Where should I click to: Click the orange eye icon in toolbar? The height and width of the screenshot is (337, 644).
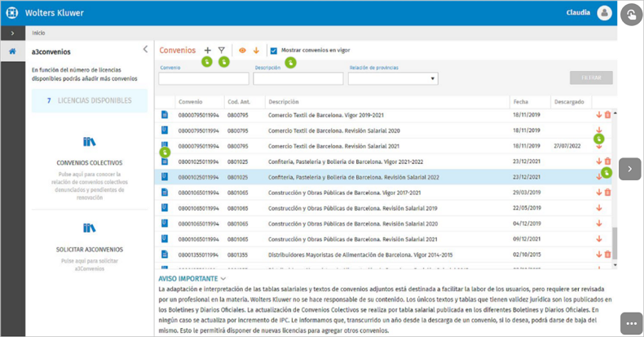(242, 50)
